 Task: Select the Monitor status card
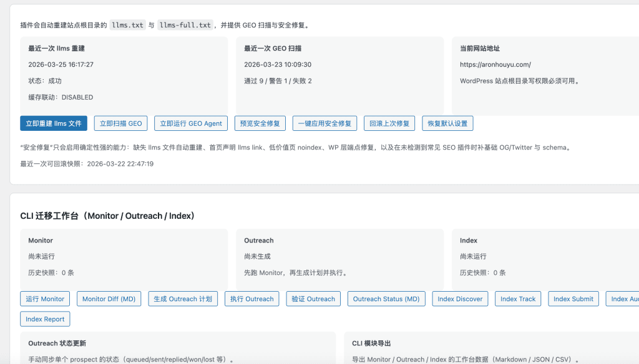tap(119, 256)
